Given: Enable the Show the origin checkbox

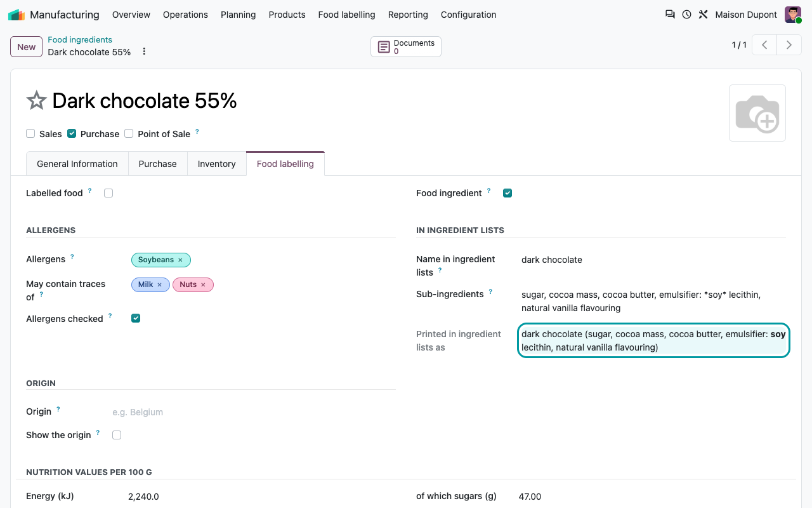Looking at the screenshot, I should pyautogui.click(x=117, y=435).
